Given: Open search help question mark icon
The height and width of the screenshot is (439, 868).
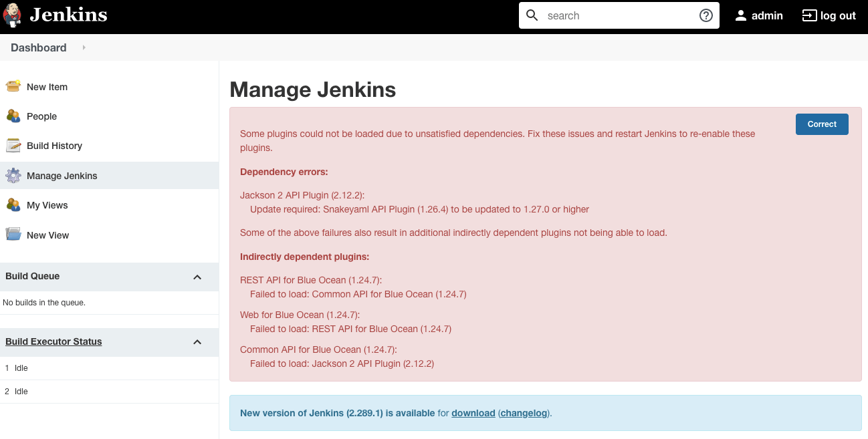Looking at the screenshot, I should click(x=706, y=15).
